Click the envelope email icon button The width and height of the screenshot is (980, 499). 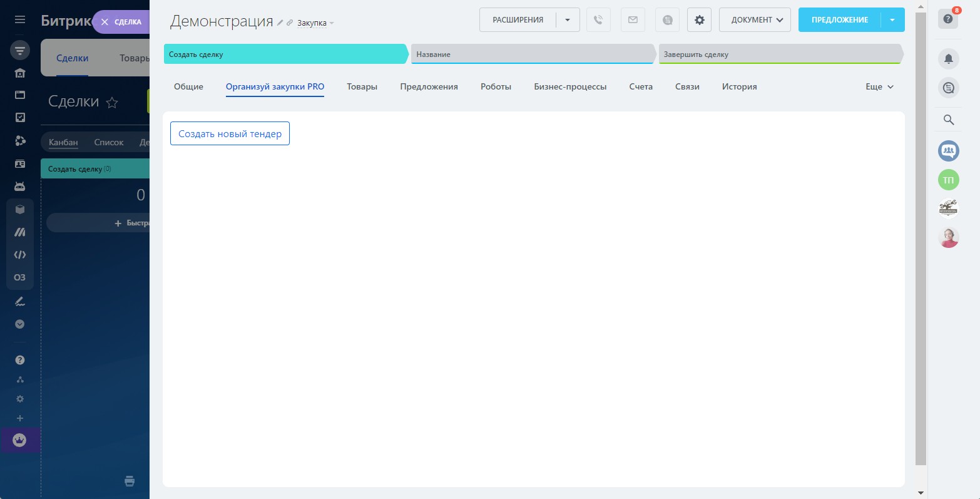tap(633, 20)
